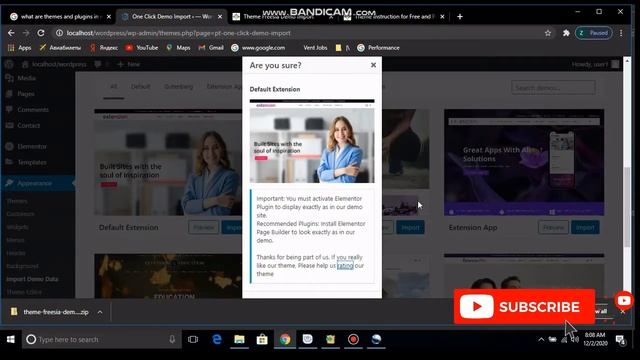Click the Default Extension background thumbnail

pyautogui.click(x=168, y=162)
